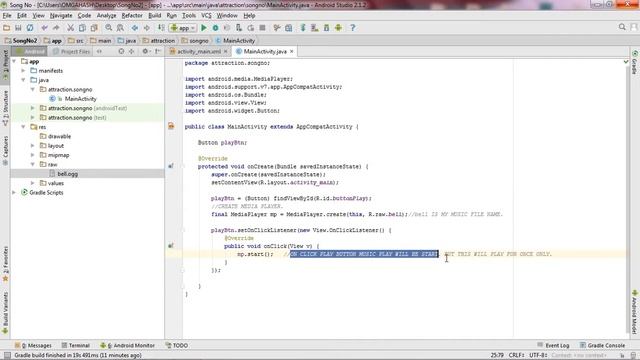Screen dimensions: 640x360
Task: Collapse the app module tree node
Action: (x=14, y=61)
